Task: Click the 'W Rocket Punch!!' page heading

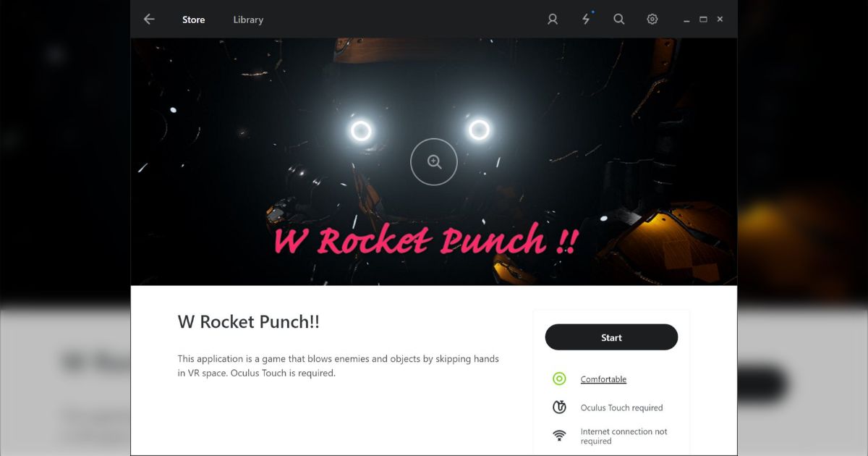Action: click(x=249, y=322)
